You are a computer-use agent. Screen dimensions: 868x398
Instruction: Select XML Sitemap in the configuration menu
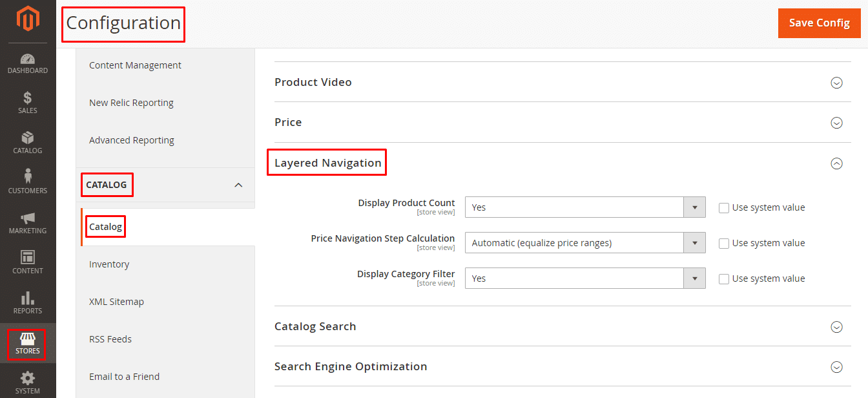(x=116, y=302)
